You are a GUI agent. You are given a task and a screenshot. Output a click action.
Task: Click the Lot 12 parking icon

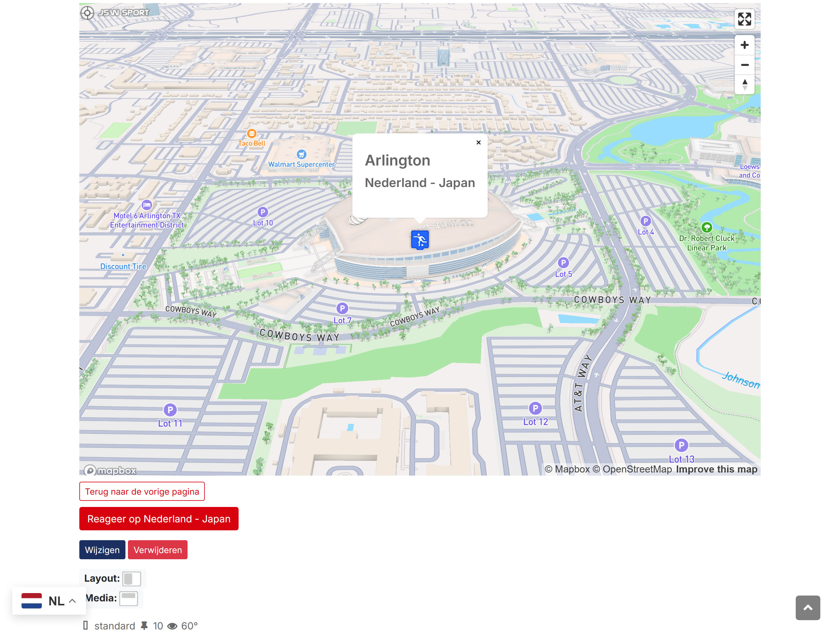click(535, 409)
